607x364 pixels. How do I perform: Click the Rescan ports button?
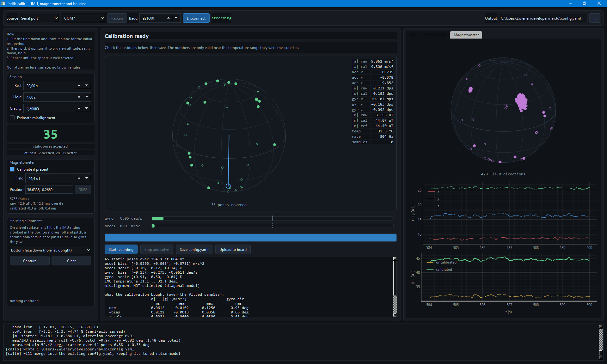pyautogui.click(x=117, y=18)
